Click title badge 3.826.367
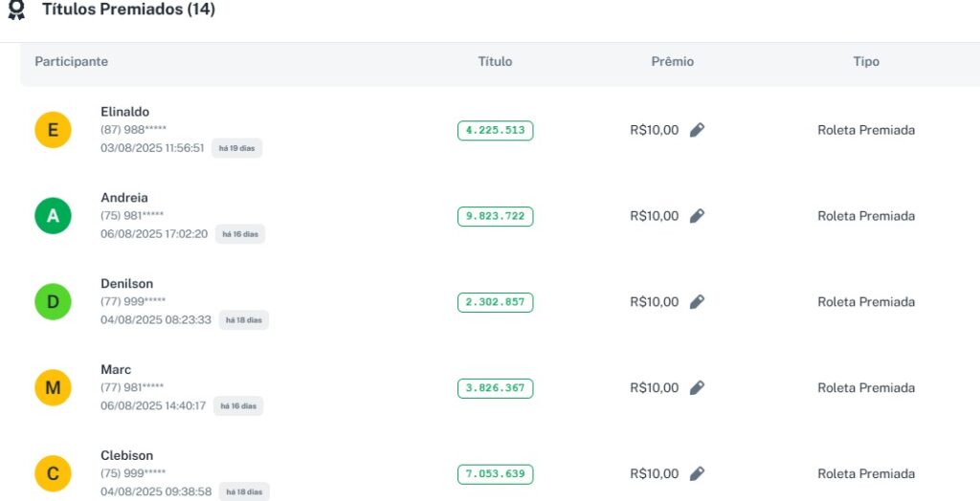 coord(495,388)
